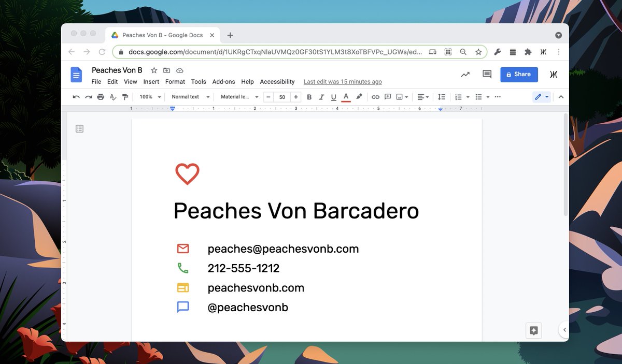Click the document title Peaches Von B
Viewport: 622px width, 364px height.
click(x=117, y=70)
